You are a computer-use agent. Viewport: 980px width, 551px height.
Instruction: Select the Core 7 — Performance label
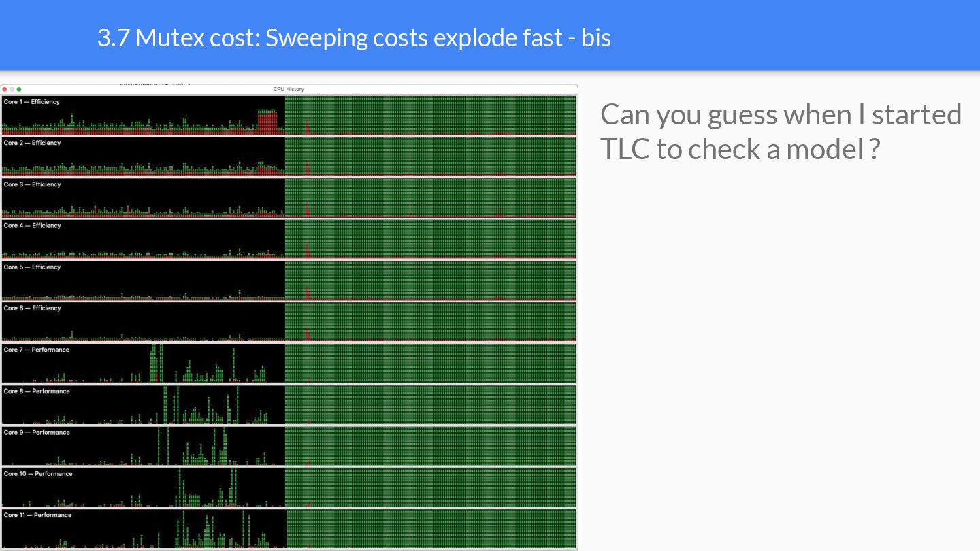pos(36,350)
